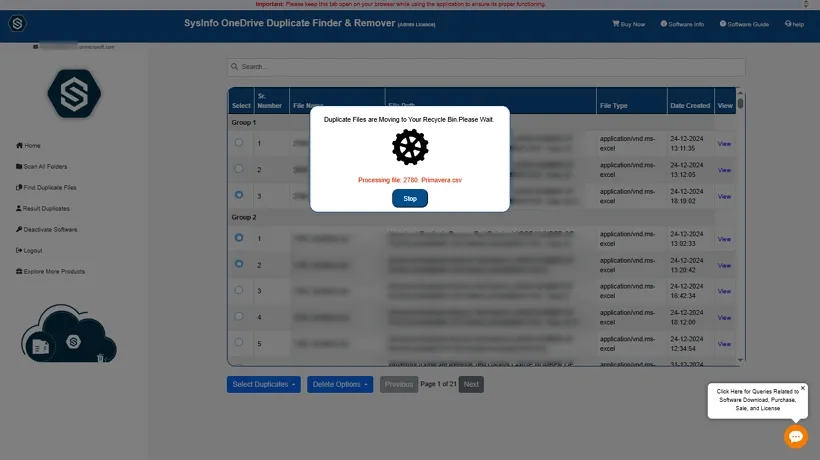Click Logout in the sidebar

pos(29,250)
